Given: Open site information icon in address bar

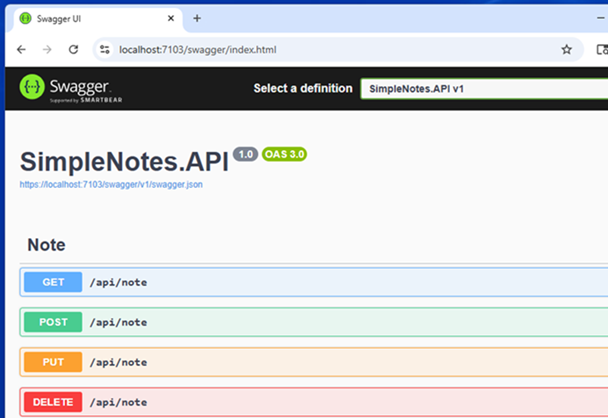Looking at the screenshot, I should [x=105, y=50].
